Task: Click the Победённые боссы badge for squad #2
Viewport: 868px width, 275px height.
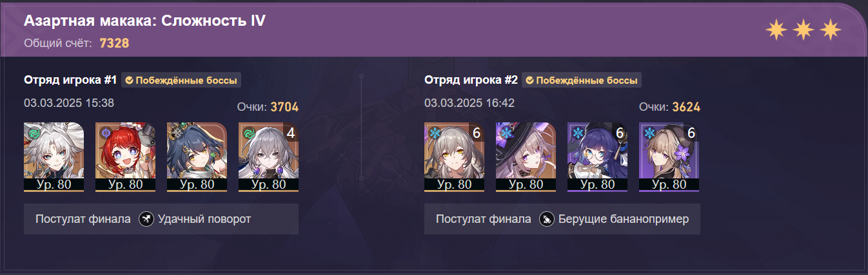Action: point(582,81)
